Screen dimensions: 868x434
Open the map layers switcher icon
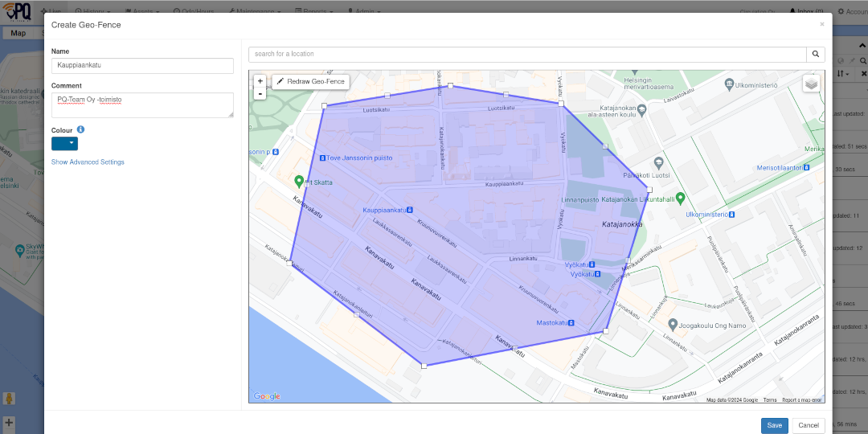[x=812, y=84]
